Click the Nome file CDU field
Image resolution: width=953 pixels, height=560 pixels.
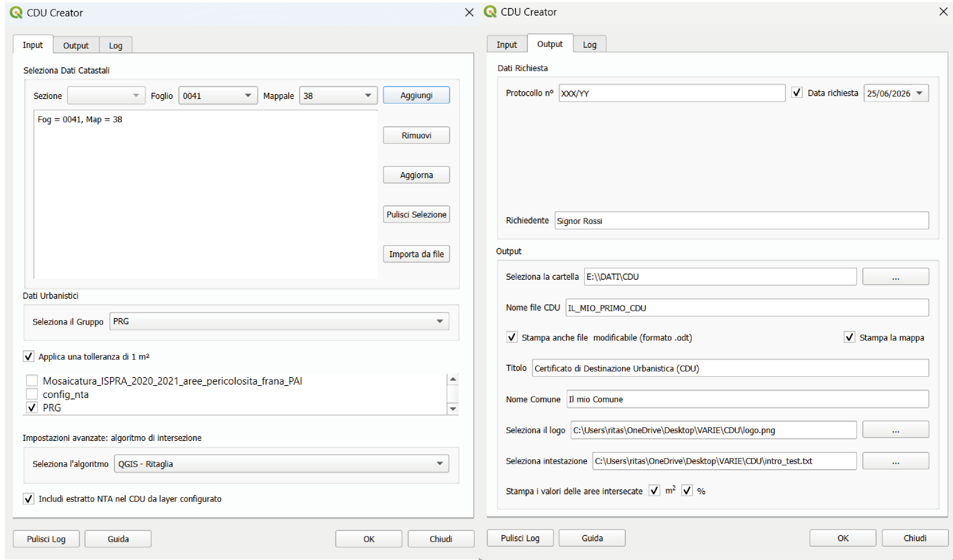(747, 307)
